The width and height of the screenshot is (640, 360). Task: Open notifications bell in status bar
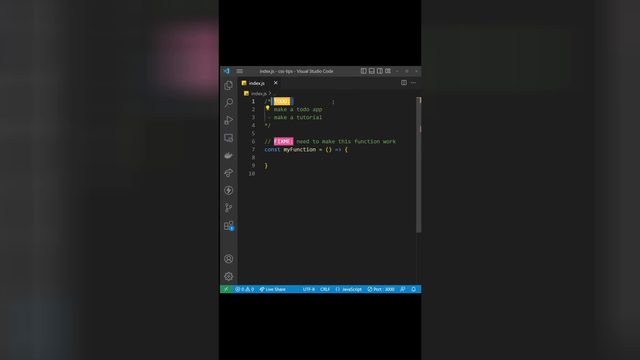coord(413,289)
